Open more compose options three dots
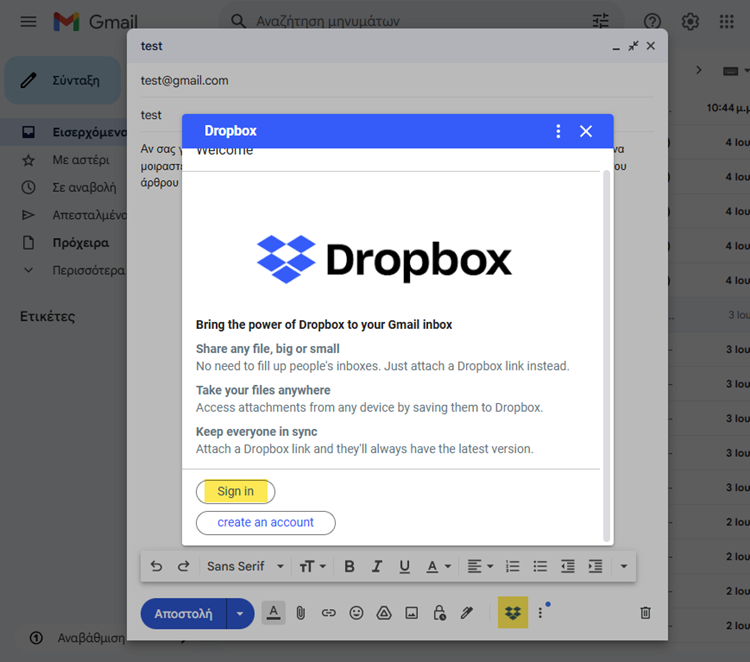 click(540, 613)
